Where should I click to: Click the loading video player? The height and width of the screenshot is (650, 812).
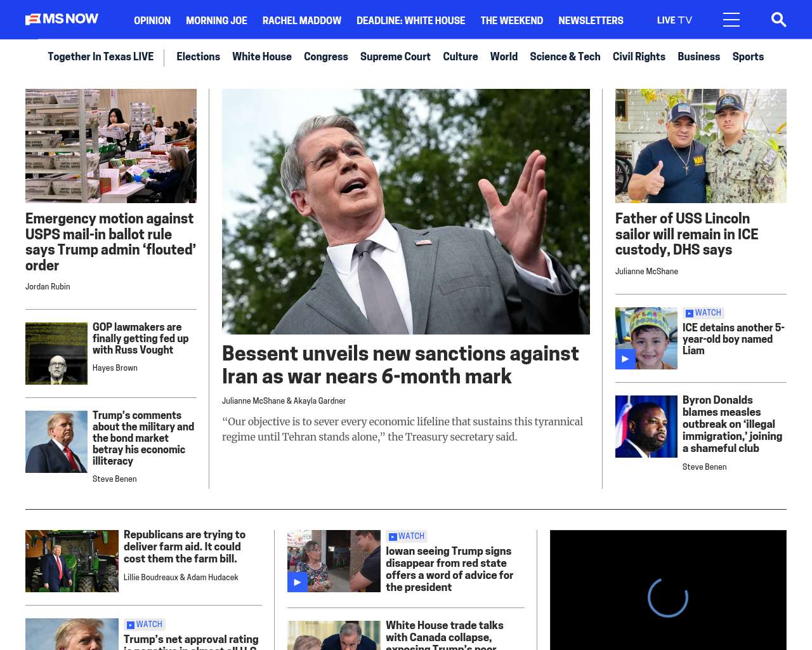(668, 590)
